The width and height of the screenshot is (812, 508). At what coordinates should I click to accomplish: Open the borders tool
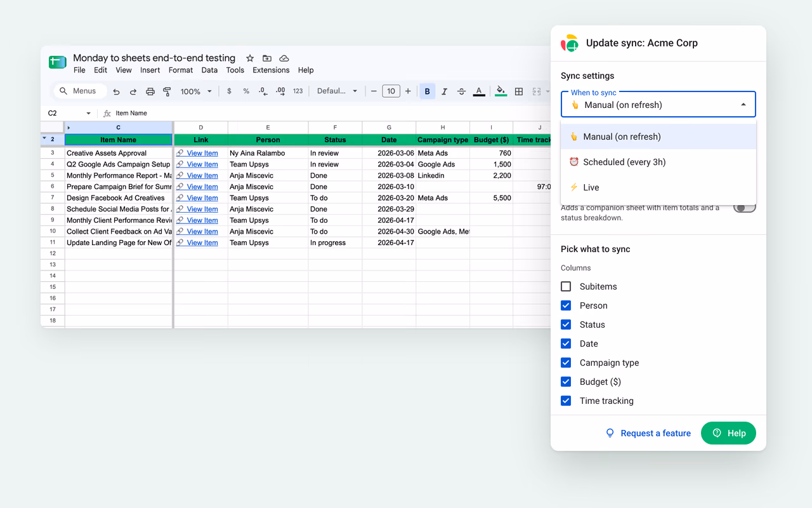click(x=519, y=91)
